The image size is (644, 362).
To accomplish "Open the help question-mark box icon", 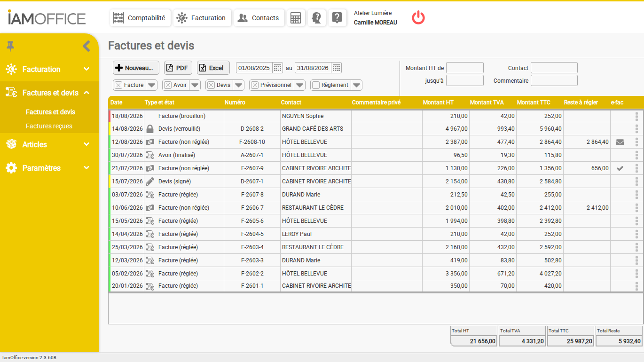I will click(x=337, y=18).
